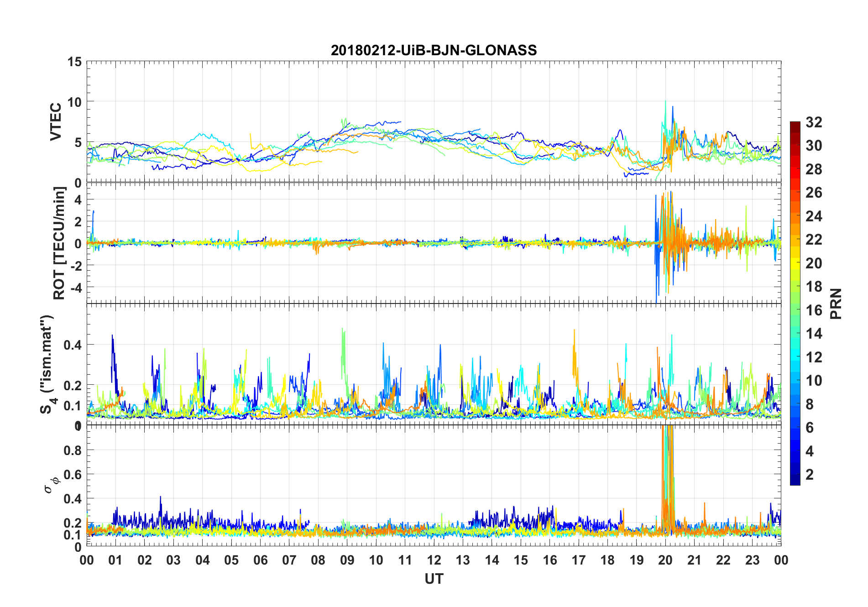
Task: Click the 24 label on PRN colorbar
Action: click(814, 216)
